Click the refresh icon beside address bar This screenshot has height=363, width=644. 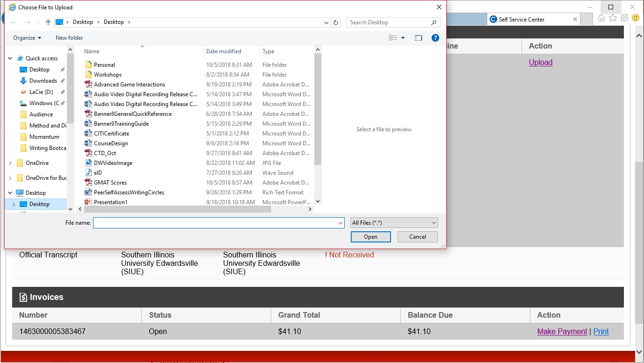(335, 22)
